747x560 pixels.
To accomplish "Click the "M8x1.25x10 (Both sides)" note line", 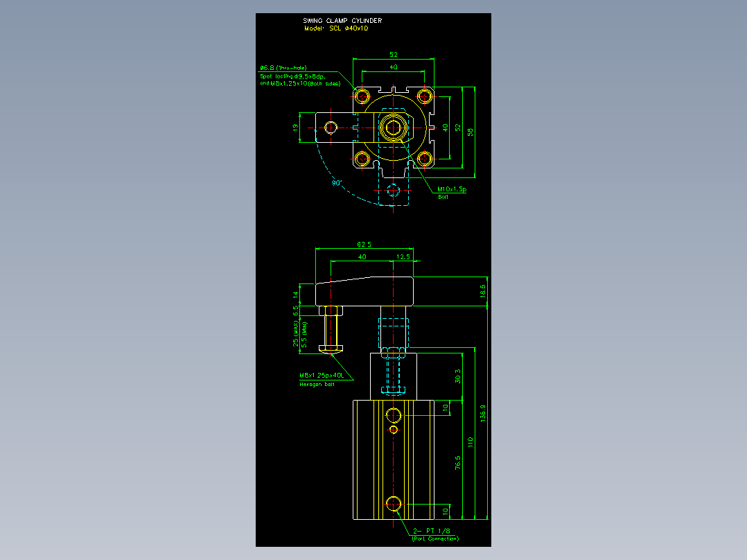I will pos(300,83).
